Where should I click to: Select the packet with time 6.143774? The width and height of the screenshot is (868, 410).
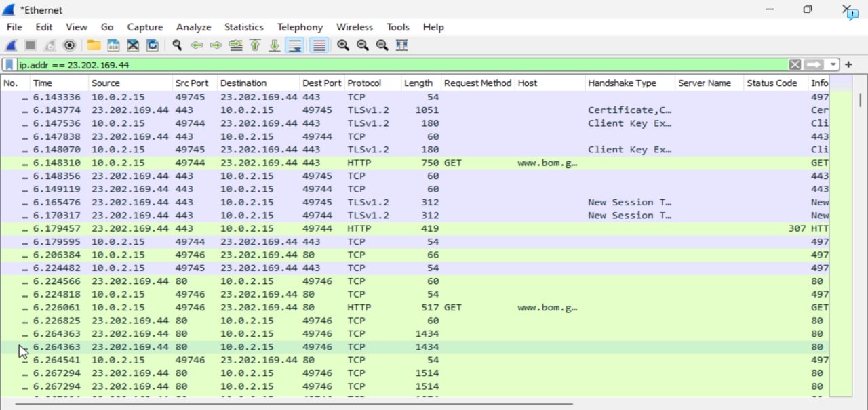click(x=415, y=110)
